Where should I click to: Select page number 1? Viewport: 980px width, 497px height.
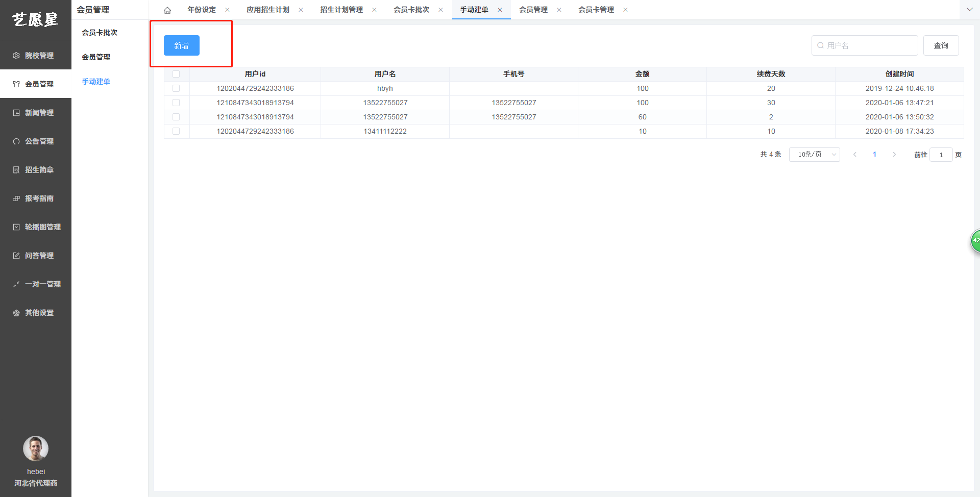[x=874, y=155]
